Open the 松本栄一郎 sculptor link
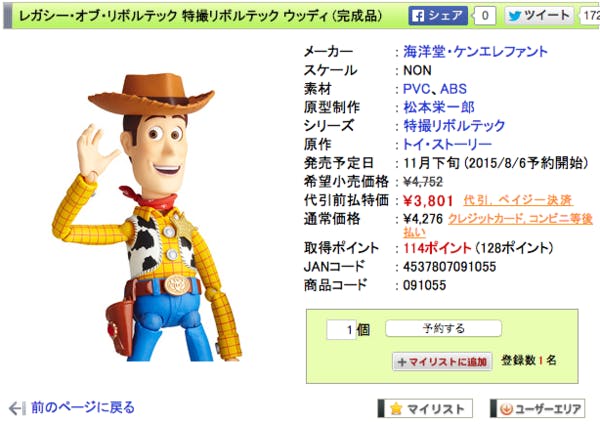 point(439,107)
